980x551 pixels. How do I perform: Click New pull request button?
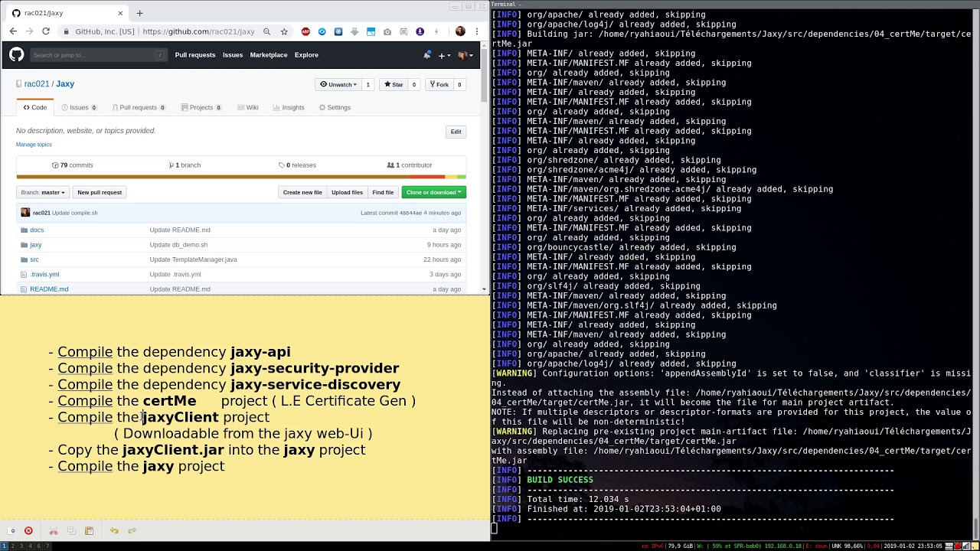click(100, 192)
